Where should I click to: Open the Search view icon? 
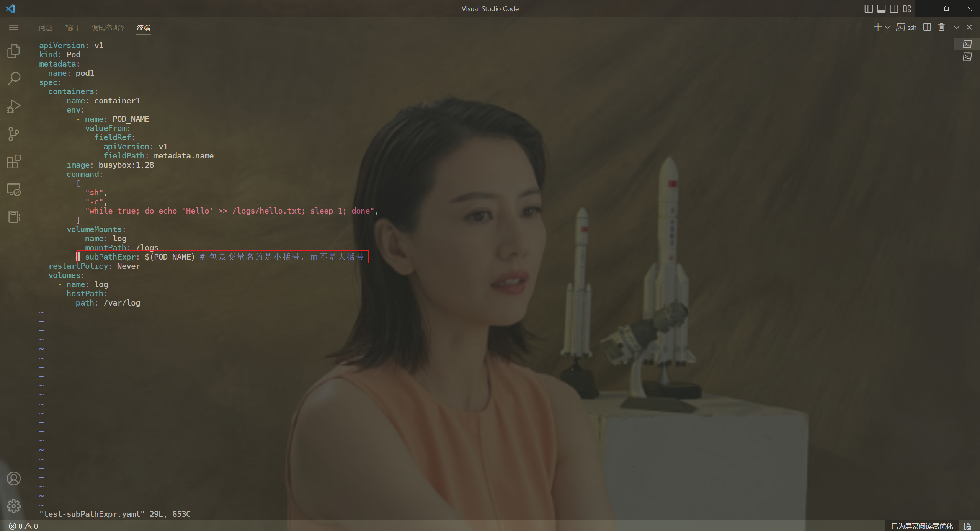pos(14,79)
